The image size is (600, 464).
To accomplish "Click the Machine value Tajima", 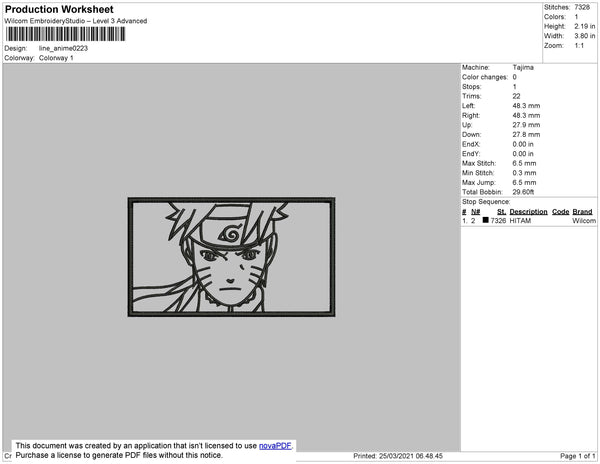I will tap(523, 67).
